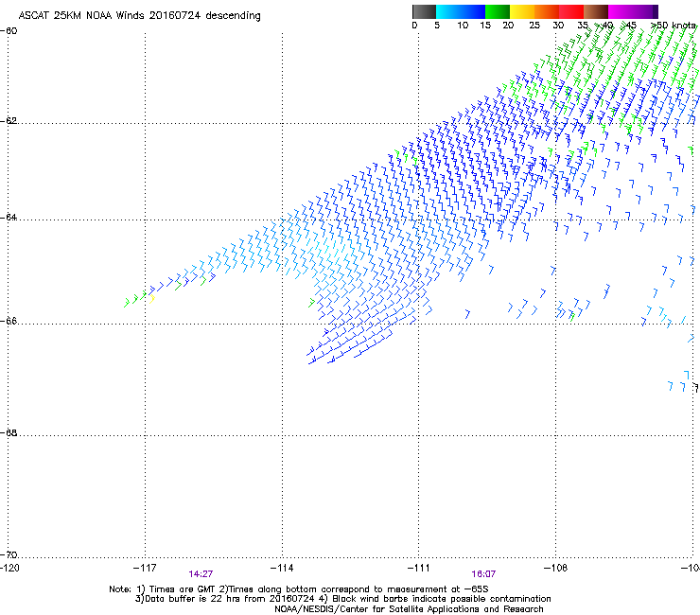Click the "30" label under the color bar
Screen dimensions: 700x615
point(558,26)
